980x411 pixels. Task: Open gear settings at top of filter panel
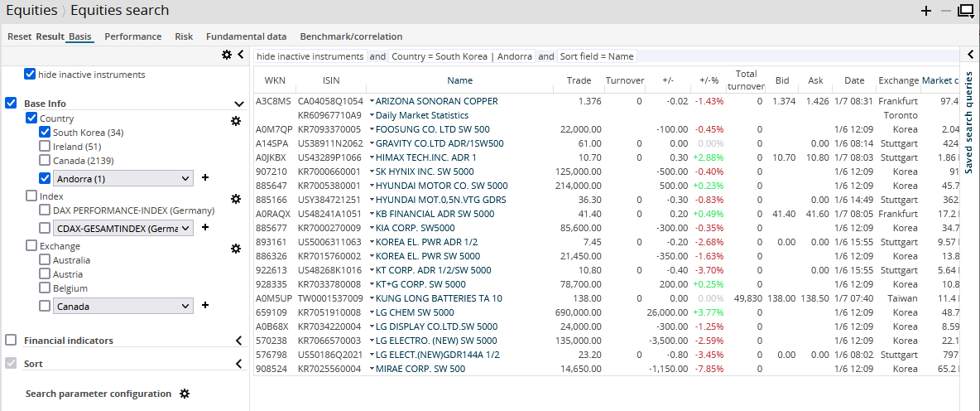(x=227, y=55)
